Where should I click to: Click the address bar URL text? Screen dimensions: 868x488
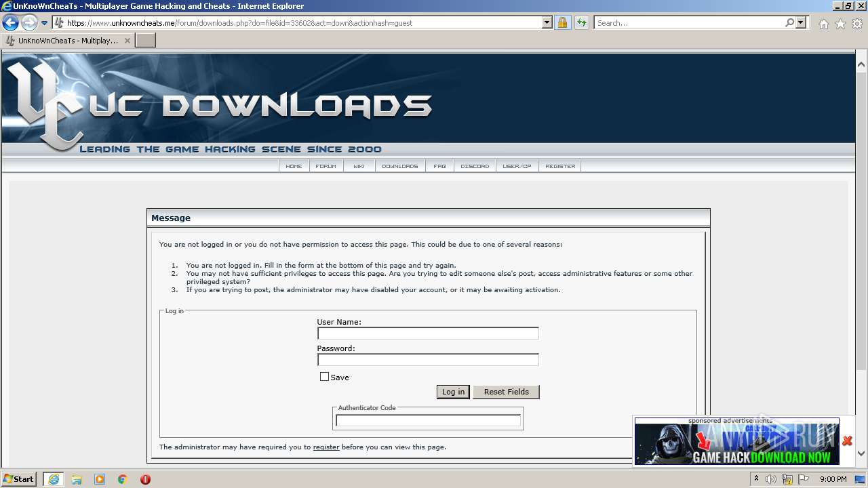point(239,23)
